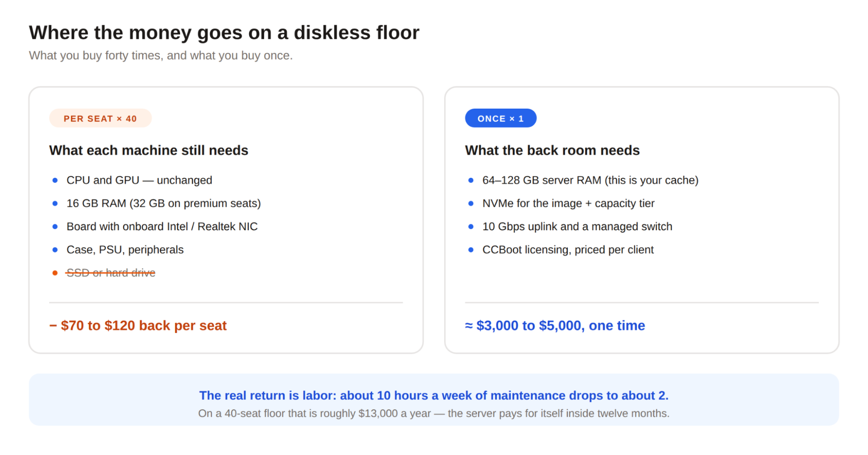Click the heading What each machine still needs
The width and height of the screenshot is (868, 455).
coord(149,150)
